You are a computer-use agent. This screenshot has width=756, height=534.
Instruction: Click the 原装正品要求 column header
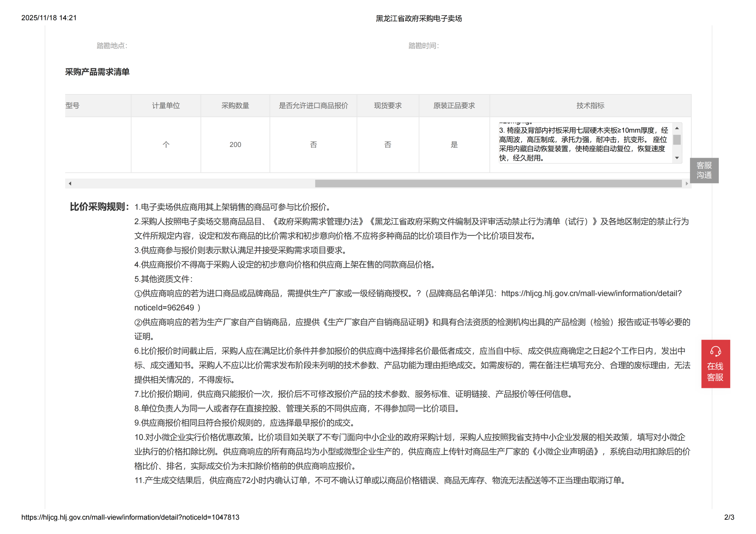454,106
